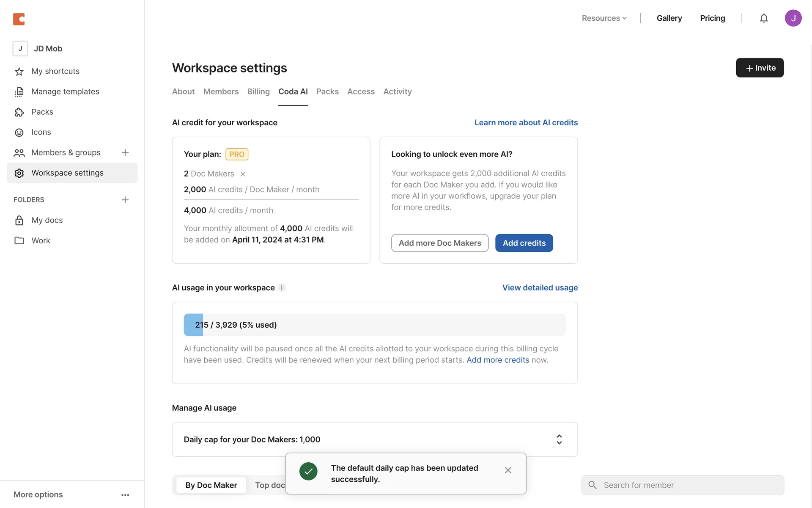This screenshot has height=508, width=812.
Task: Switch to the Billing tab
Action: 258,91
